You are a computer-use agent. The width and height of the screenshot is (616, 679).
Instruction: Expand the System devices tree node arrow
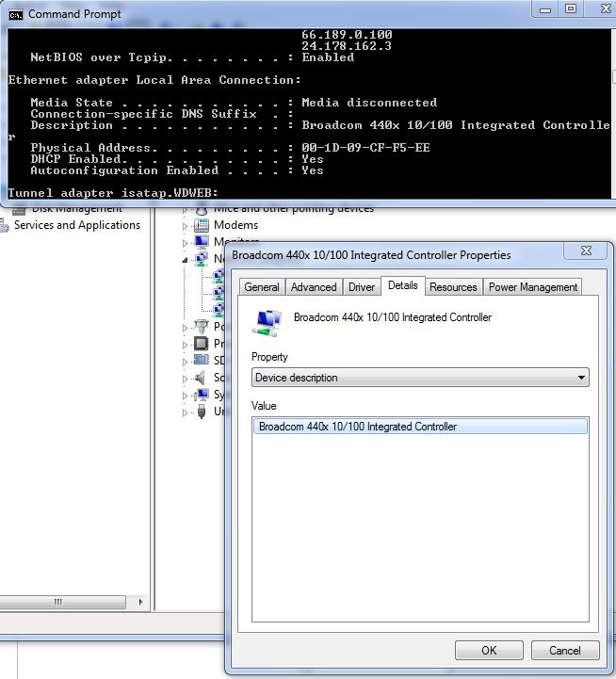click(x=185, y=396)
